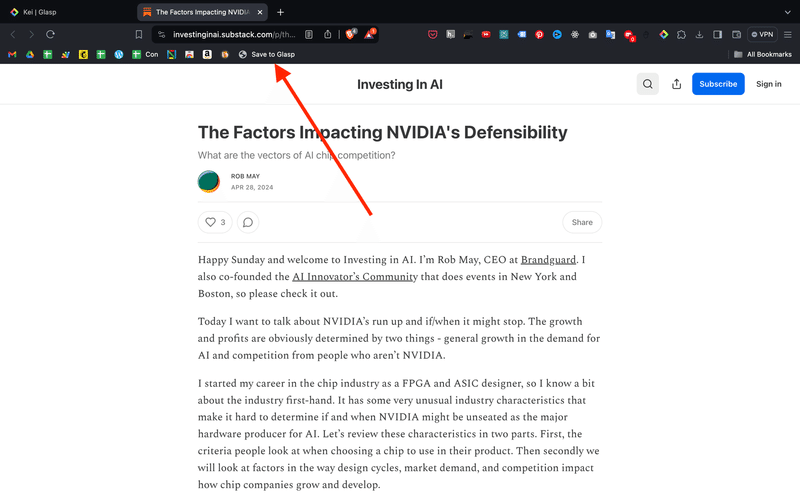This screenshot has width=800, height=500.
Task: Open the browser main hamburger menu
Action: coord(788,34)
